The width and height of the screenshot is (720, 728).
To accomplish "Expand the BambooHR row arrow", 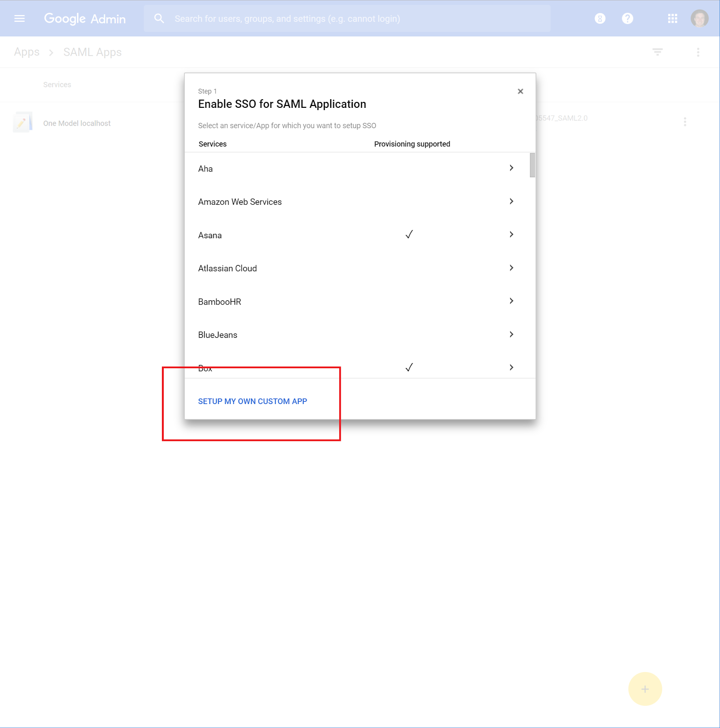I will click(511, 301).
